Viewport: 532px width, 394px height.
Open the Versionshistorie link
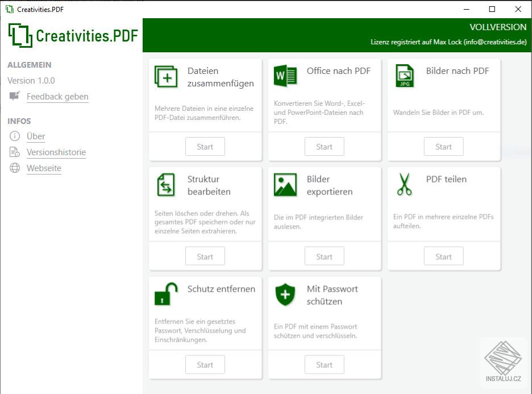(x=56, y=152)
